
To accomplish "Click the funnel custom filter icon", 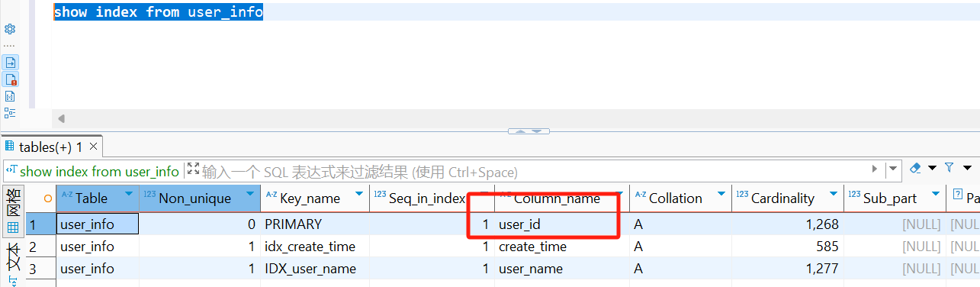I will pos(949,168).
